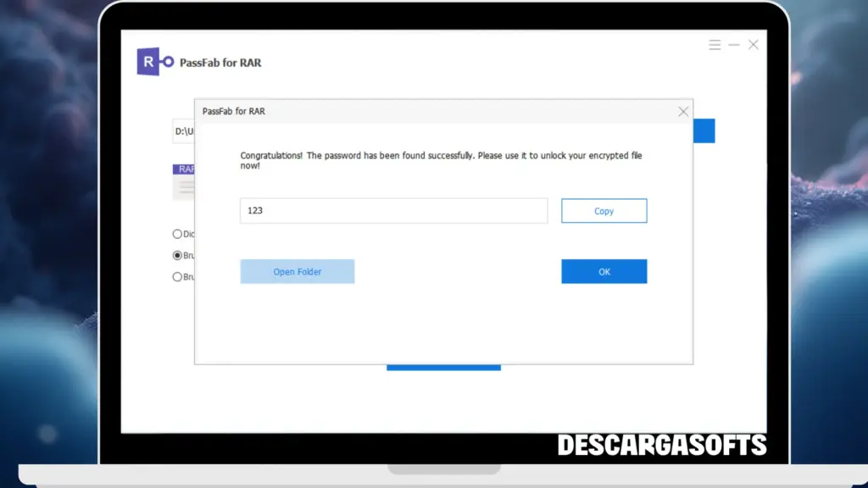Click the file path field starting with D:\
The image size is (868, 488).
click(184, 131)
